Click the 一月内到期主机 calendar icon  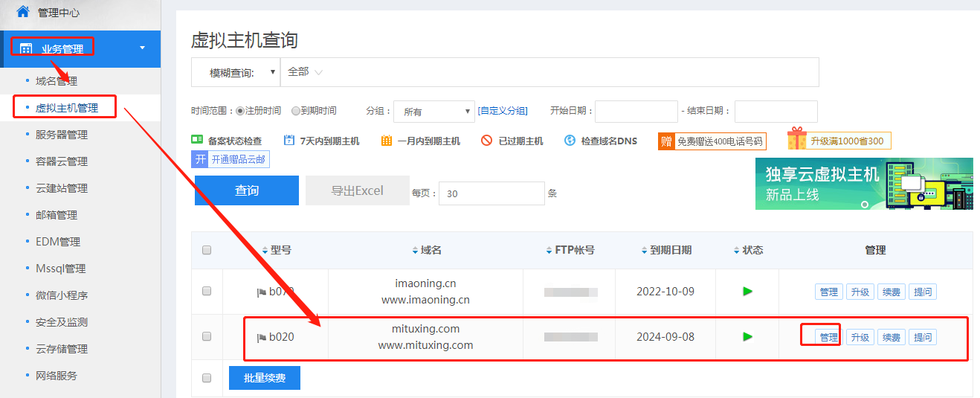coord(387,140)
